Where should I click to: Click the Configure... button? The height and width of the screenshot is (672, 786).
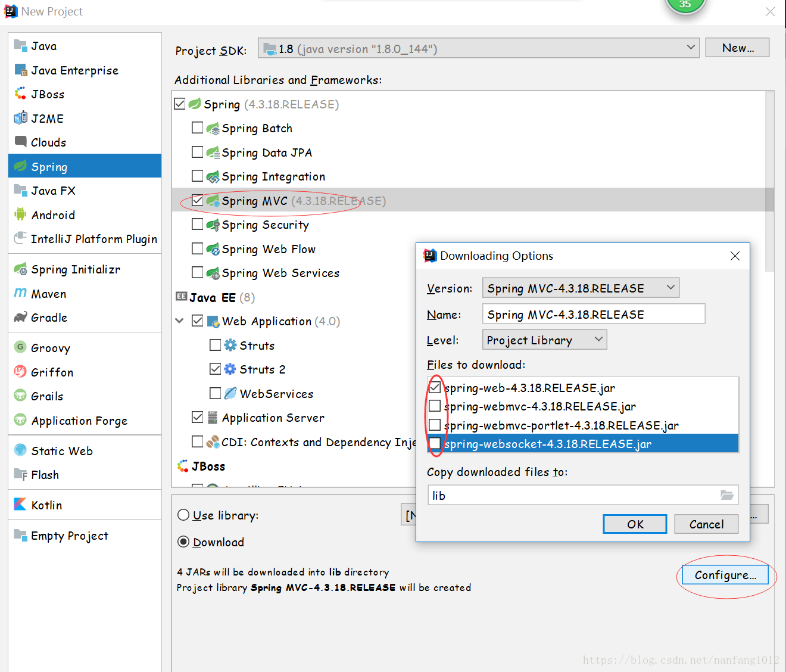click(x=725, y=575)
